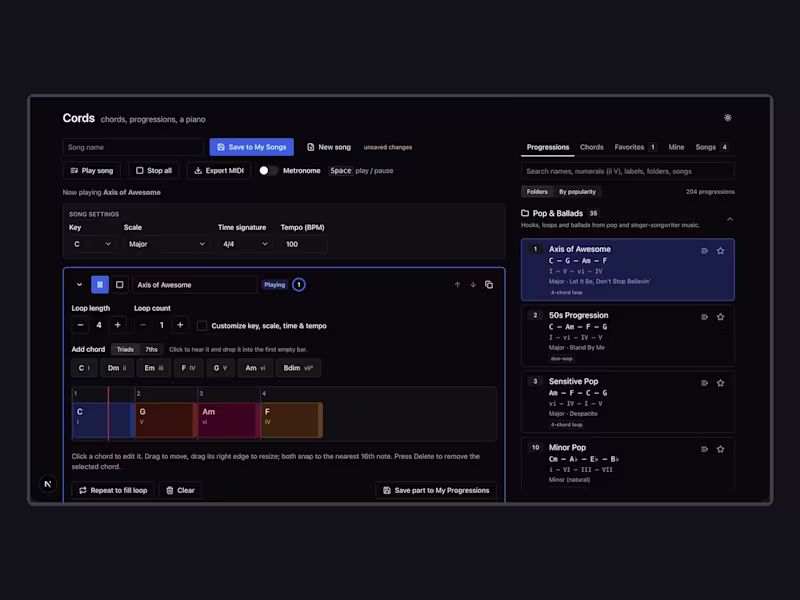Switch to By popularity view
Image resolution: width=800 pixels, height=600 pixels.
(x=577, y=192)
